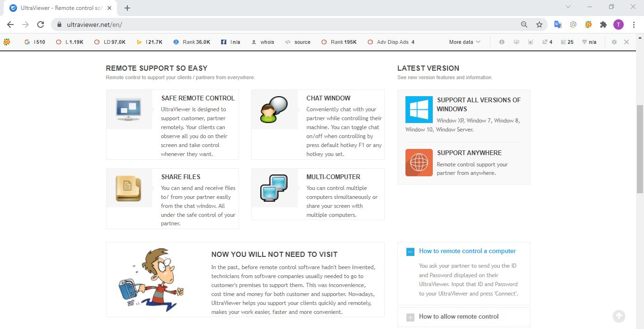
Task: Click the Share Files folder icon
Action: (x=129, y=188)
